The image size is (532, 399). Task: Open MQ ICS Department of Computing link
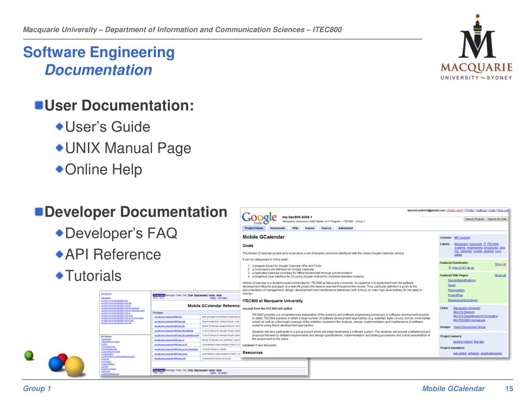click(x=476, y=316)
